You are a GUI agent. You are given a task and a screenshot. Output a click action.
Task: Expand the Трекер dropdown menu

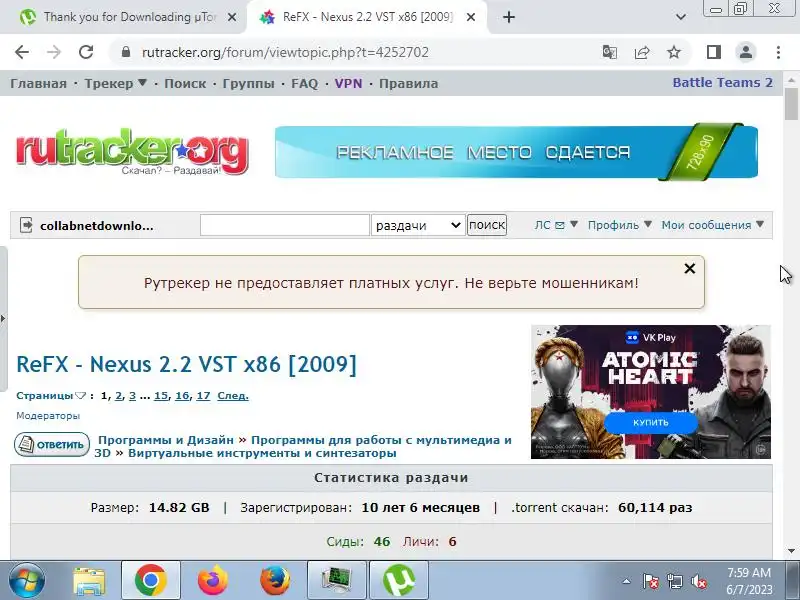coord(115,84)
